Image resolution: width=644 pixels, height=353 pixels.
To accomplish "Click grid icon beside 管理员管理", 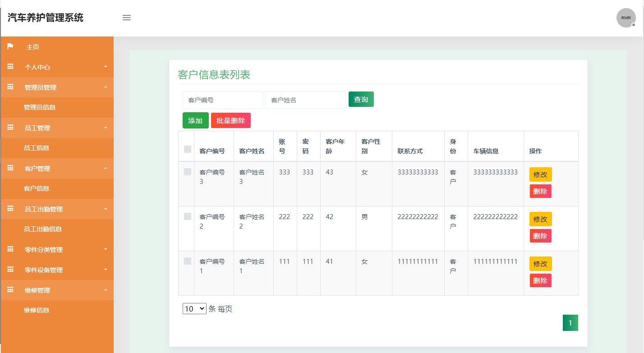I will (10, 87).
